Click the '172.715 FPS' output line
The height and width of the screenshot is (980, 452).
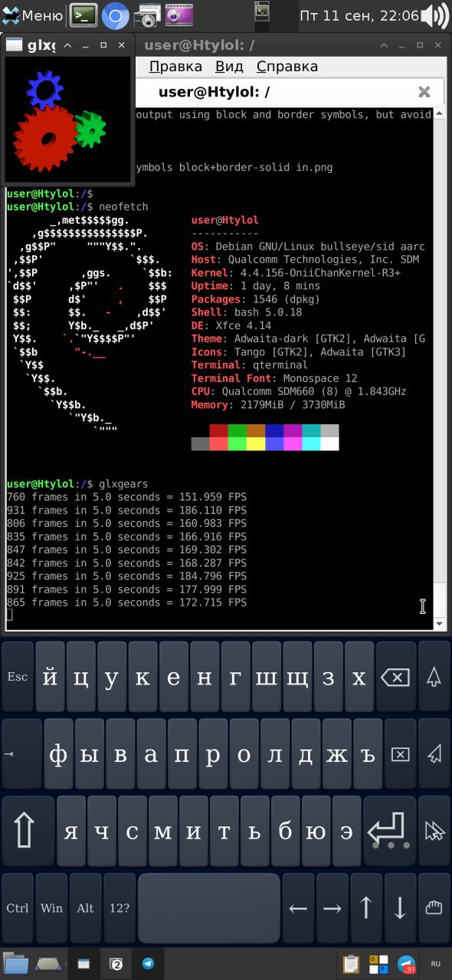coord(126,603)
